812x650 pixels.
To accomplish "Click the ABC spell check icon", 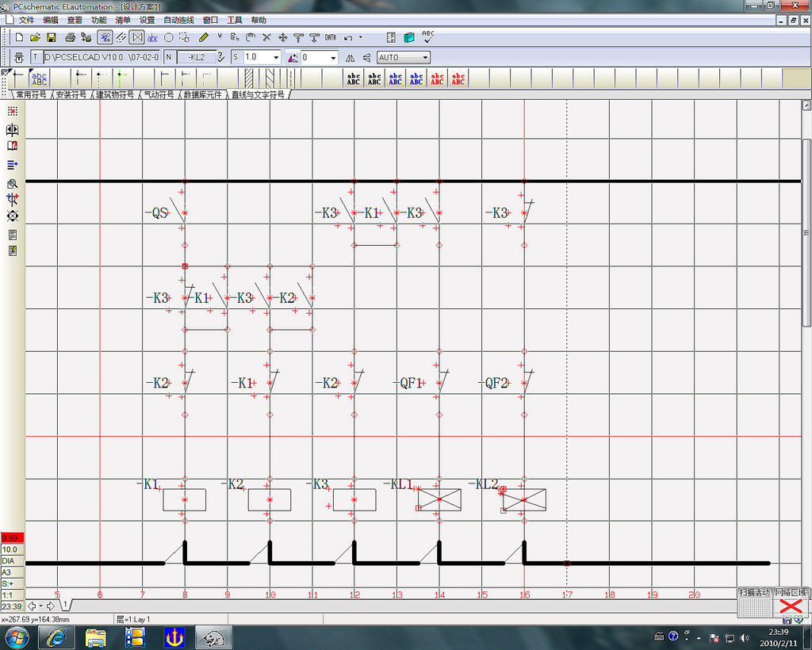I will pos(427,36).
